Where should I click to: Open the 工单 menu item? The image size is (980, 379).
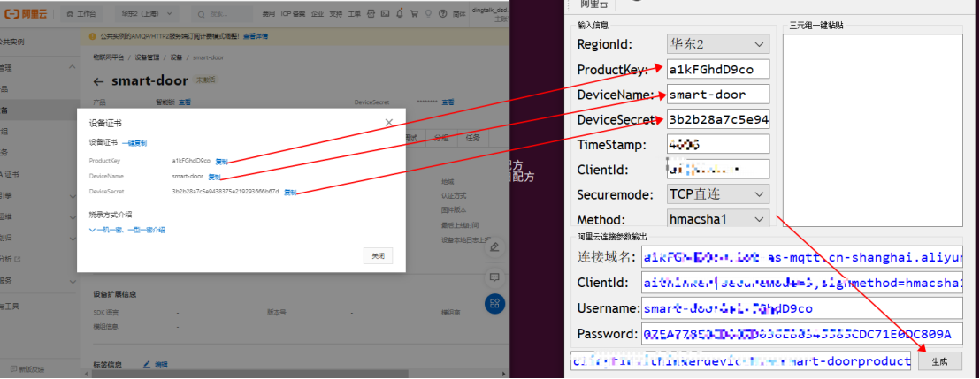354,14
